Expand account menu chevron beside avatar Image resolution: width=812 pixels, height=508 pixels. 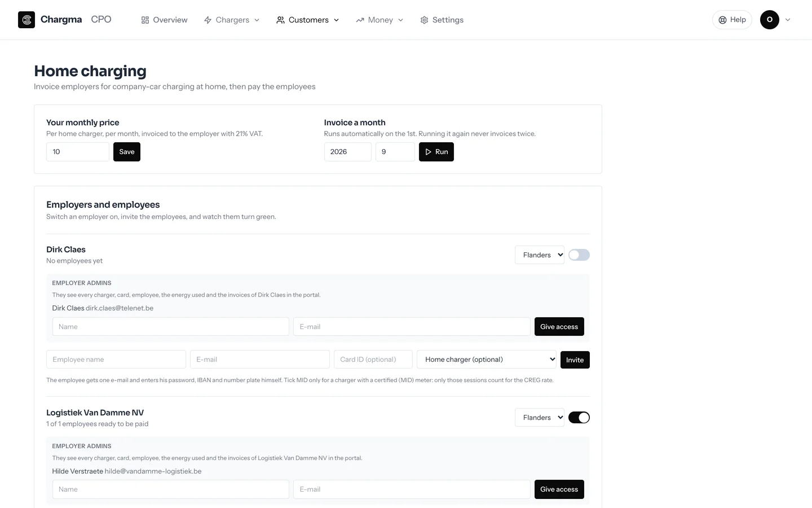[x=788, y=20]
